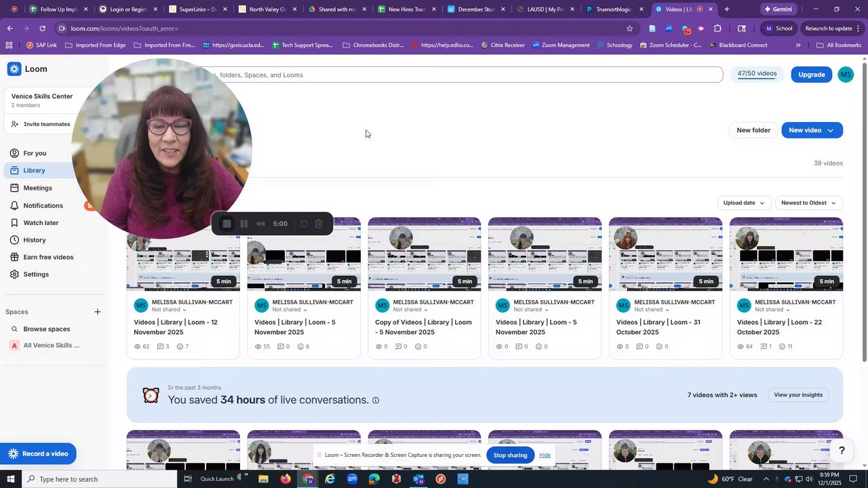Click the Record a video button

[x=38, y=453]
